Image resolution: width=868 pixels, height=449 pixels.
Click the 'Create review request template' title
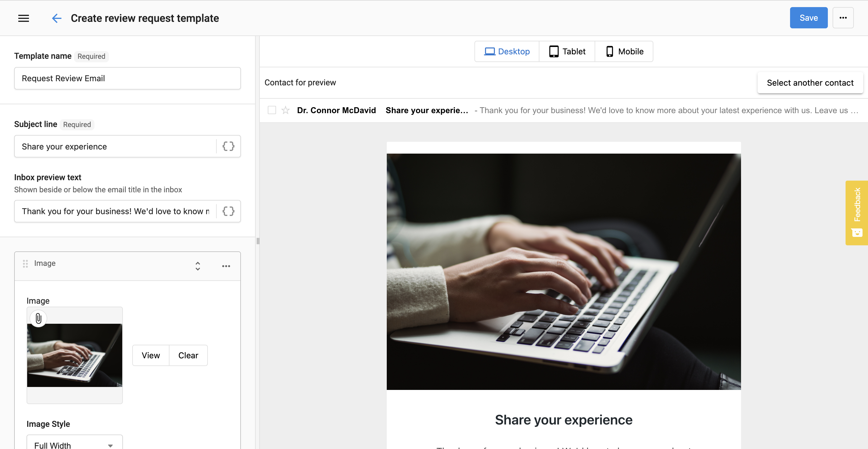click(x=145, y=18)
